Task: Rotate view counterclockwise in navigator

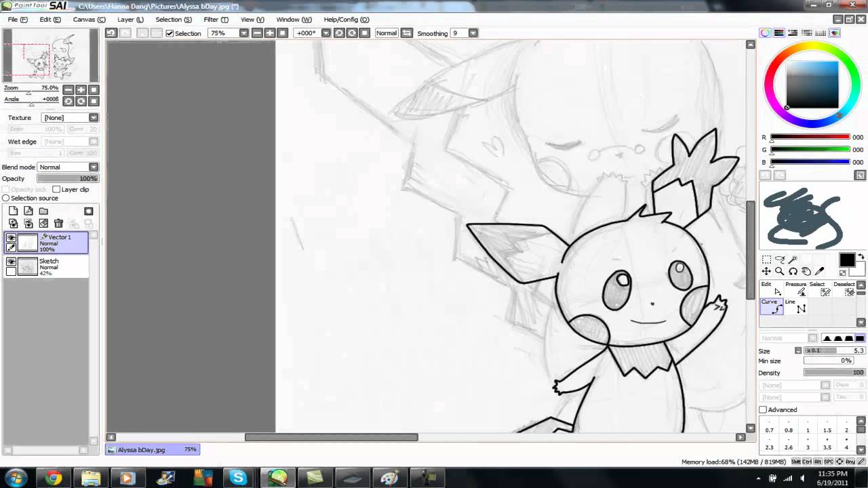Action: coord(68,101)
